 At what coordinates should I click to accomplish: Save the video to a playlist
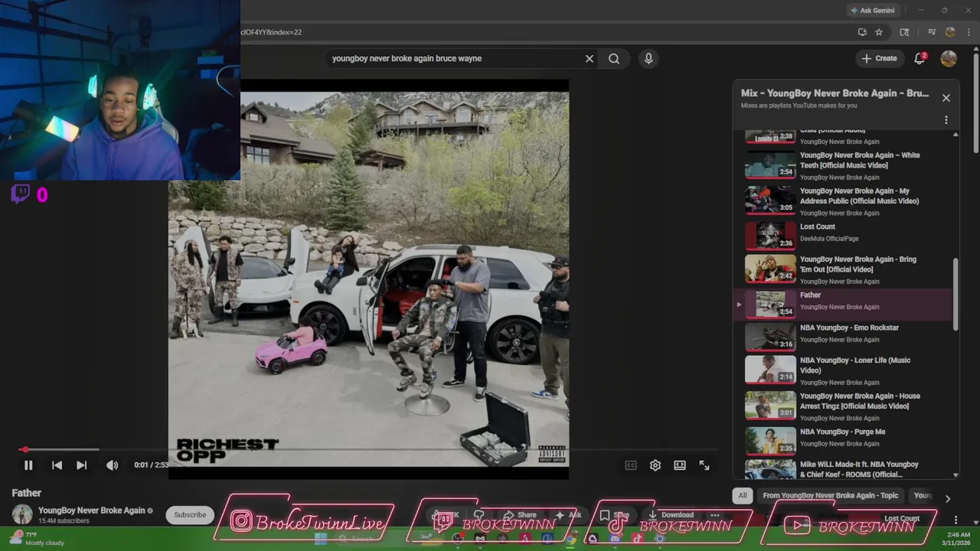coord(614,515)
